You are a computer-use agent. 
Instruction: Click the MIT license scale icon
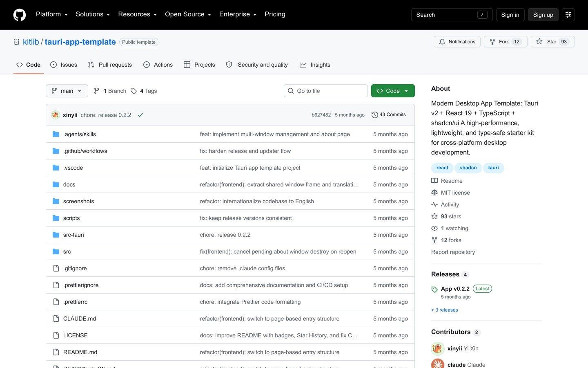[x=434, y=193]
